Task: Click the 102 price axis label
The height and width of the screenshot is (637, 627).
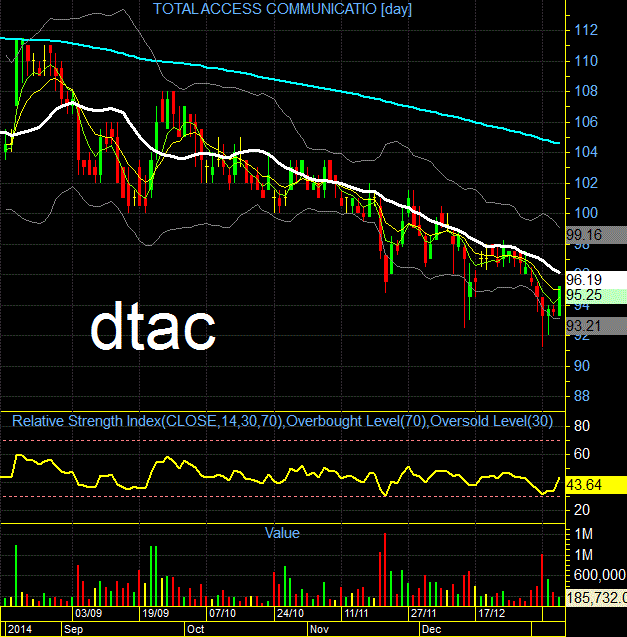Action: click(x=586, y=183)
